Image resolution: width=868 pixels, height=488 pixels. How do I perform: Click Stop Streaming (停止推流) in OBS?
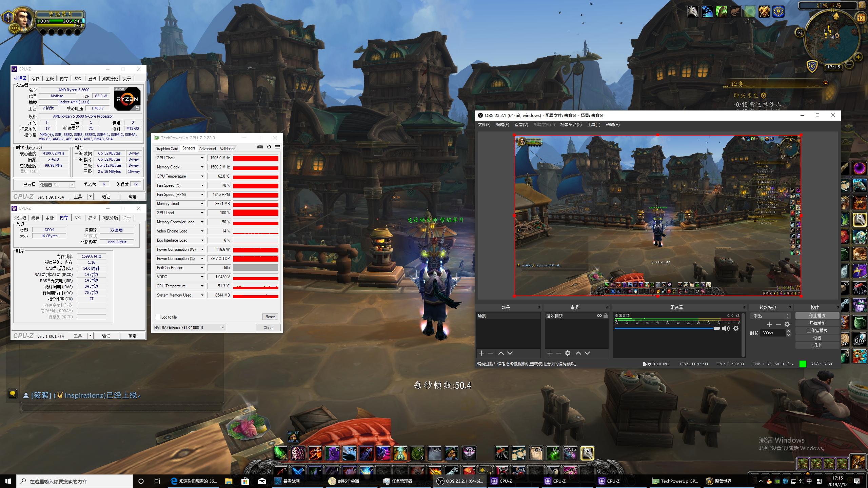[817, 316]
